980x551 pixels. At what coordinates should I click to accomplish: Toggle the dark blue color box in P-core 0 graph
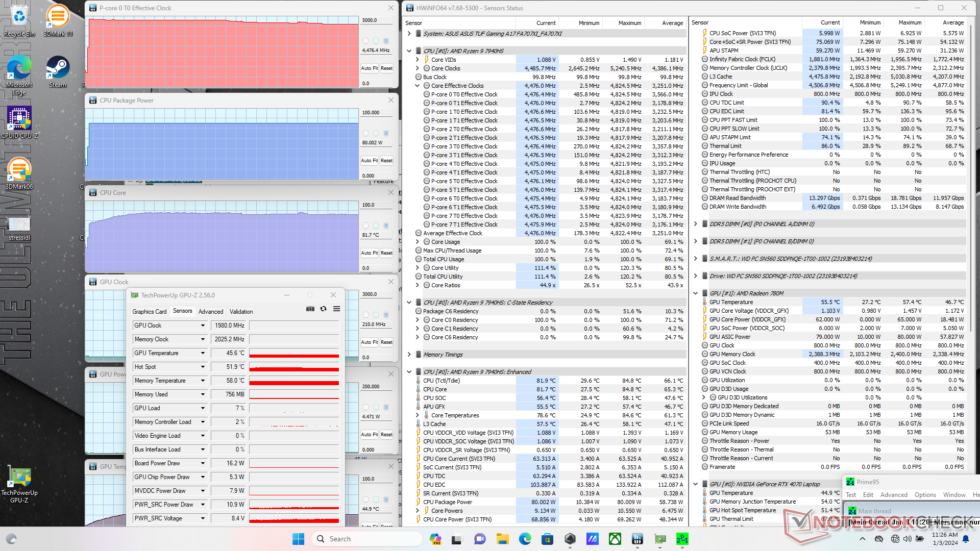click(386, 41)
